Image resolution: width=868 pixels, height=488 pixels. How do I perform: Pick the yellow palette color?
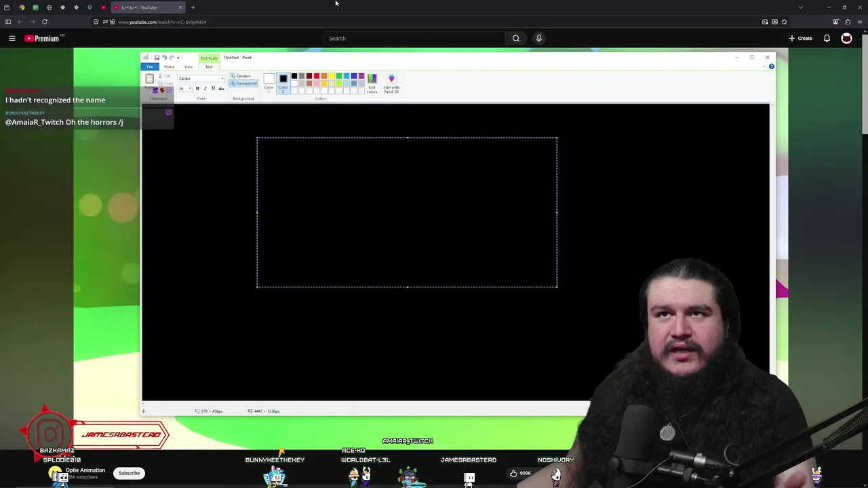332,76
